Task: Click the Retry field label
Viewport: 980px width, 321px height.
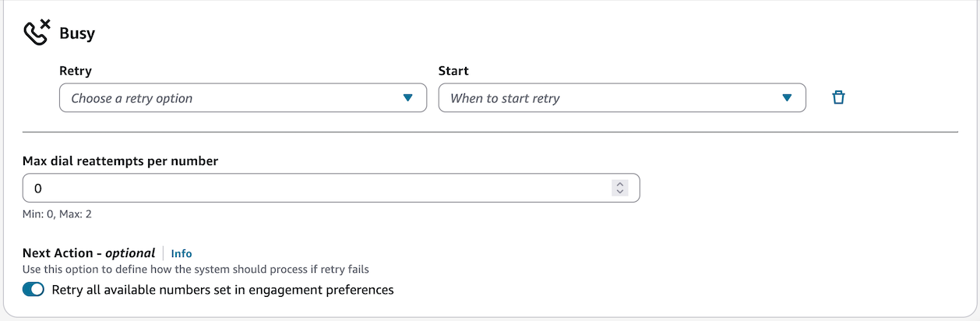Action: coord(76,71)
